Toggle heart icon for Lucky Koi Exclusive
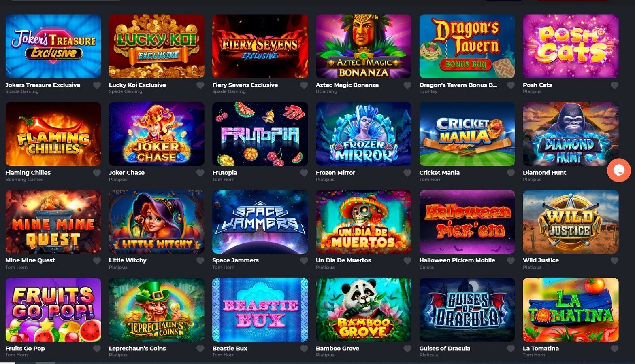The height and width of the screenshot is (364, 635). click(x=200, y=85)
